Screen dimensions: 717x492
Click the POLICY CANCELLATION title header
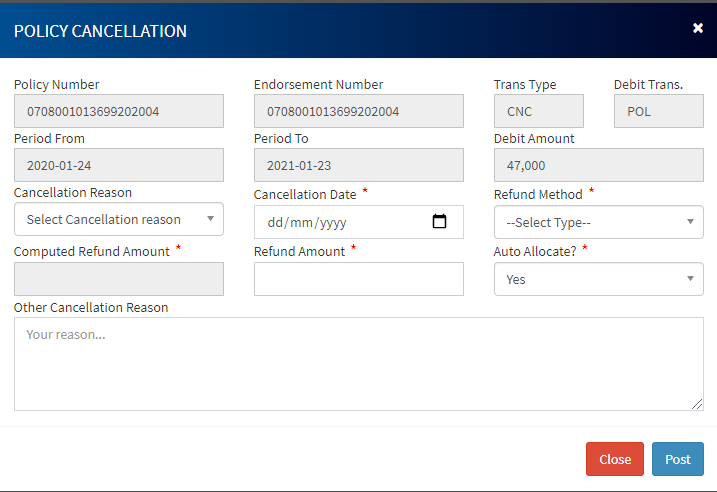click(x=100, y=31)
